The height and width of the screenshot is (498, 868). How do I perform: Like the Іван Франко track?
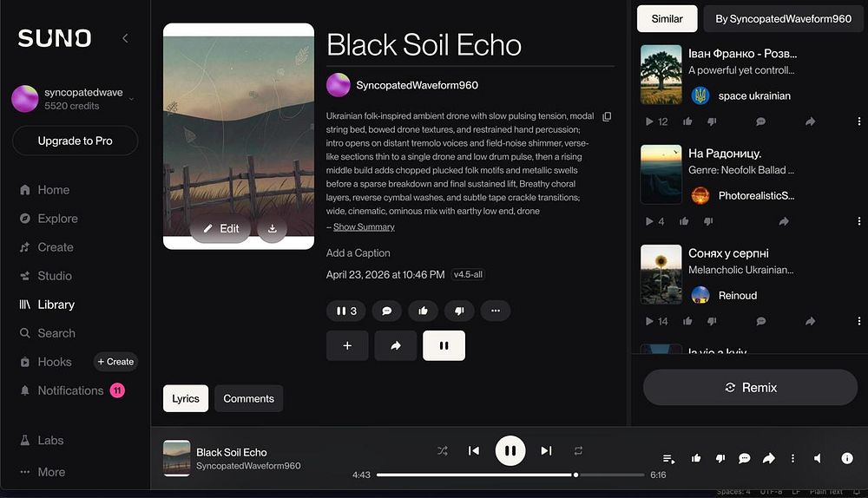pos(687,121)
